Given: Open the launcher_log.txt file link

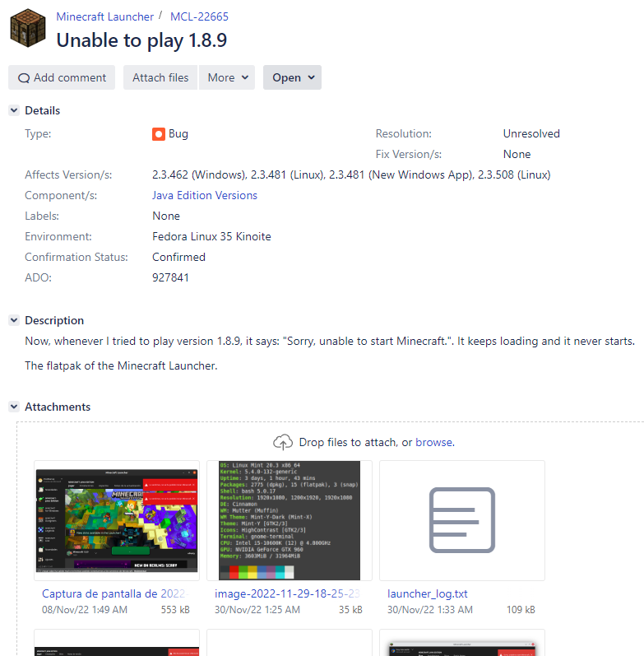Looking at the screenshot, I should pos(428,593).
